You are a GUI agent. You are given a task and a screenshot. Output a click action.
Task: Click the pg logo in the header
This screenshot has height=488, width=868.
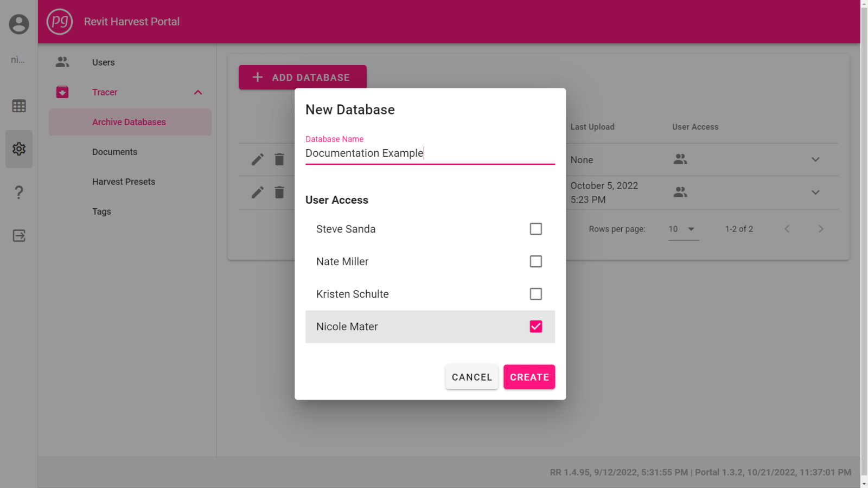60,22
